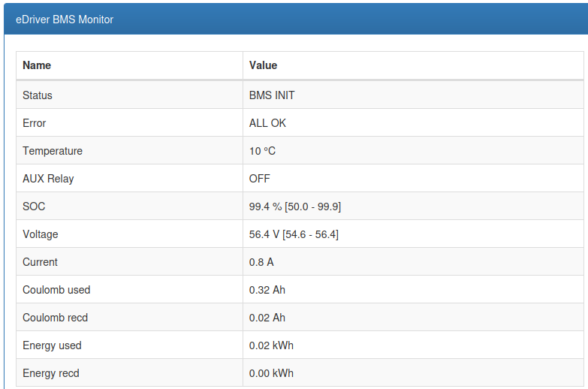Click the Value column header
Image resolution: width=588 pixels, height=389 pixels.
click(x=263, y=65)
